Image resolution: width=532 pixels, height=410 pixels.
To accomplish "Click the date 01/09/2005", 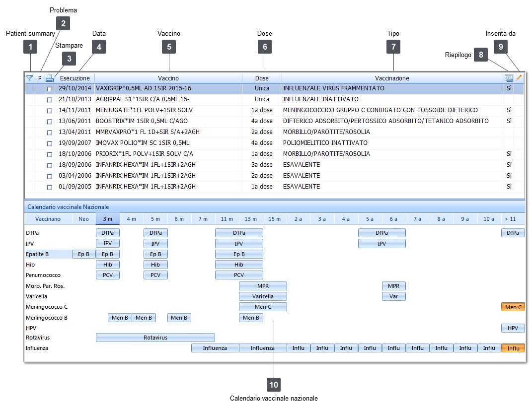I will [x=75, y=187].
